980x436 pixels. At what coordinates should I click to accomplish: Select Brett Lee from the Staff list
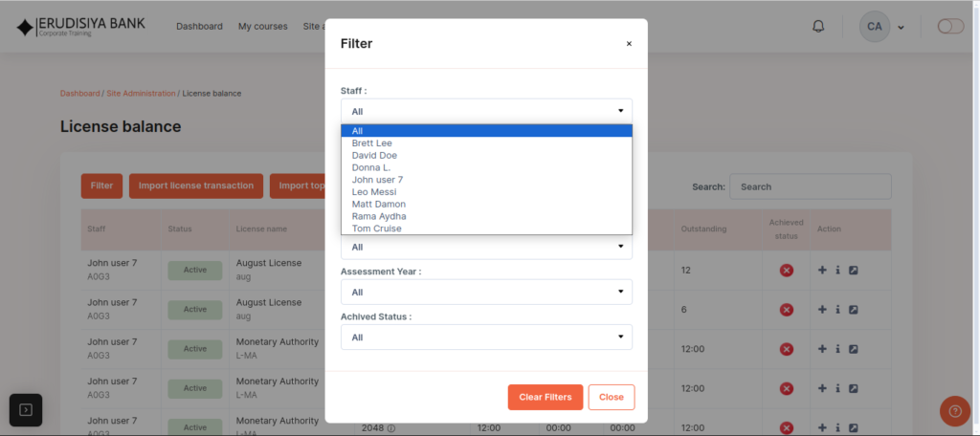pos(372,143)
